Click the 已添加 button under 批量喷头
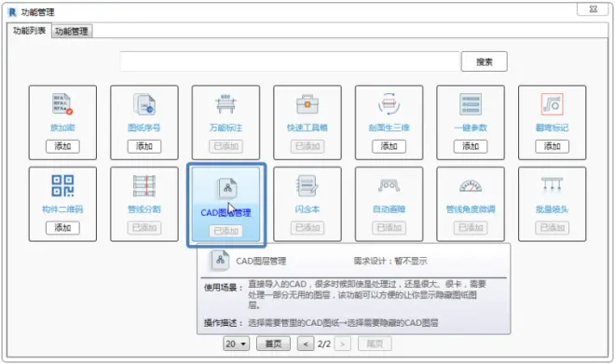The width and height of the screenshot is (615, 364). (x=553, y=228)
